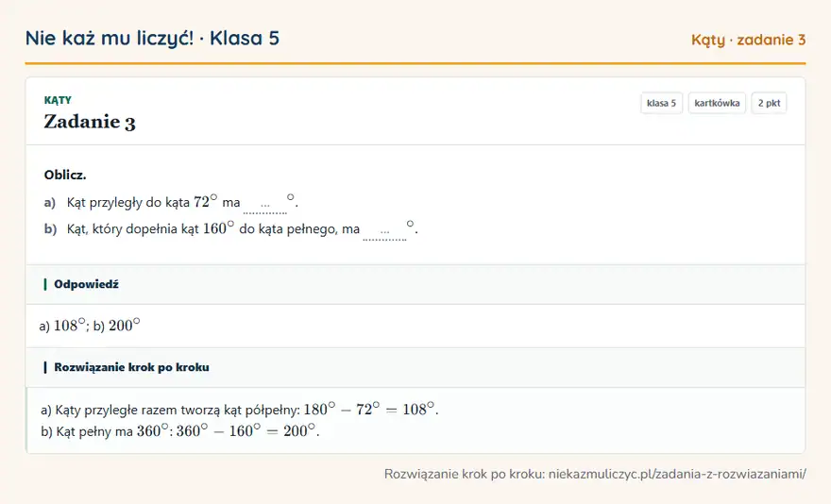The width and height of the screenshot is (831, 504).
Task: Click the 'Odpowiedź' section header
Action: 415,285
